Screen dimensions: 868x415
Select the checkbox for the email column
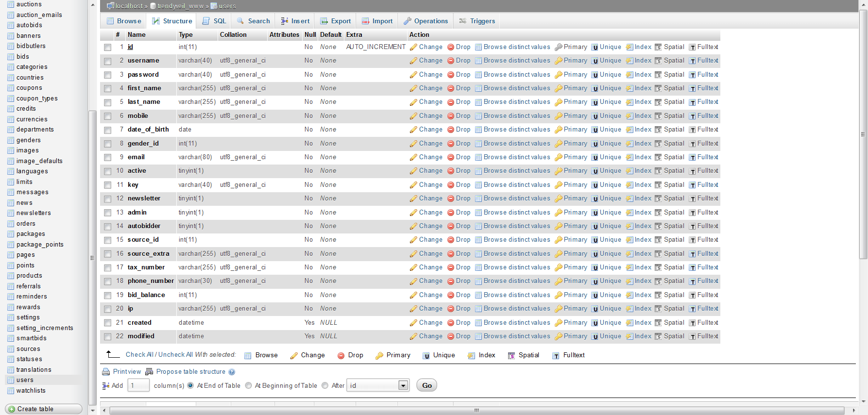coord(107,158)
